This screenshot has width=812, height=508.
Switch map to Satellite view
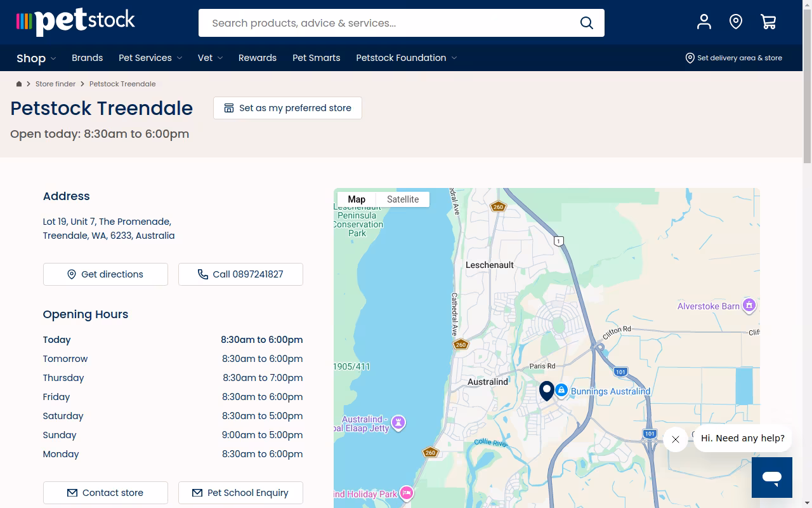403,199
